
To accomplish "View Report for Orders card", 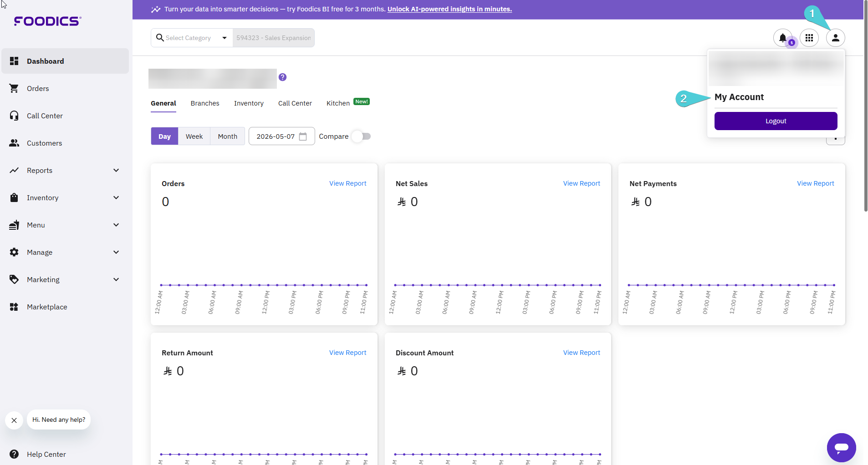I will tap(348, 183).
